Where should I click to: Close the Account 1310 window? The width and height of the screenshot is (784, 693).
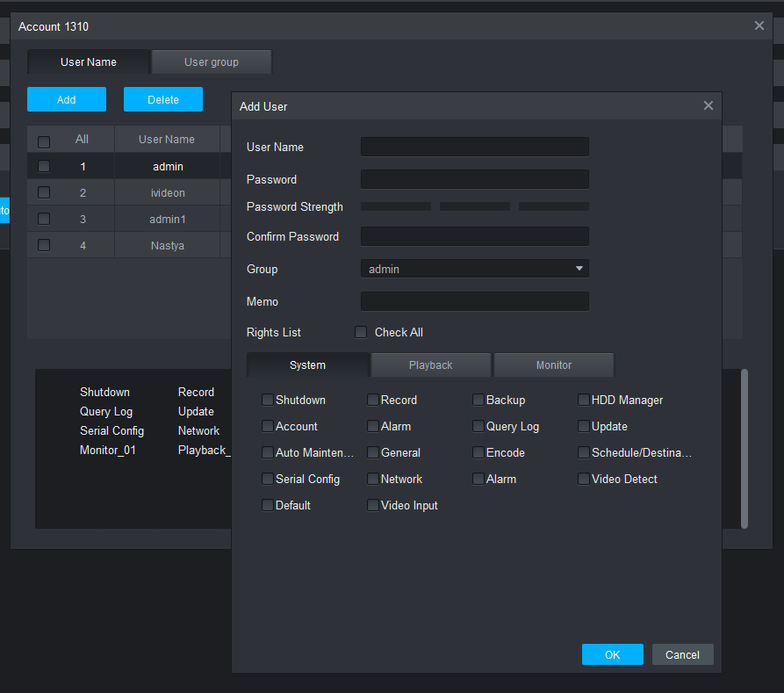point(759,25)
